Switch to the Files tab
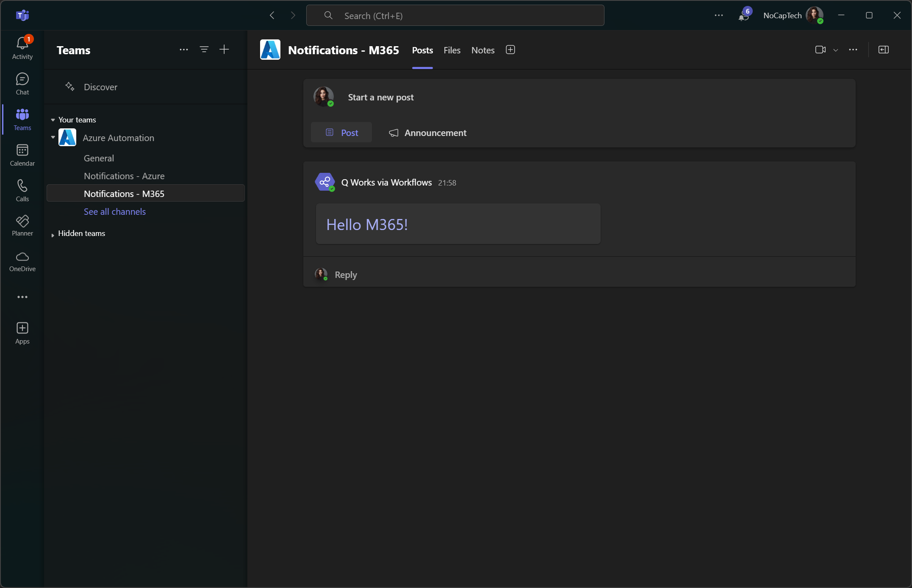This screenshot has width=912, height=588. tap(452, 49)
